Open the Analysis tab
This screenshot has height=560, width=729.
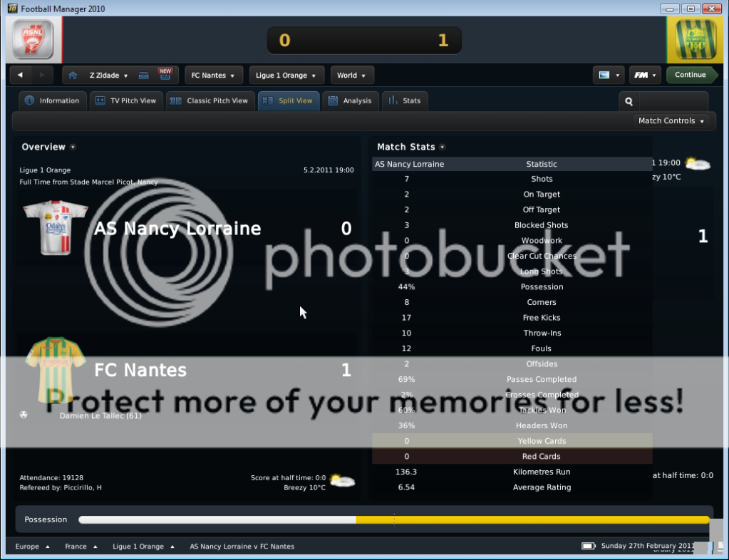point(350,101)
